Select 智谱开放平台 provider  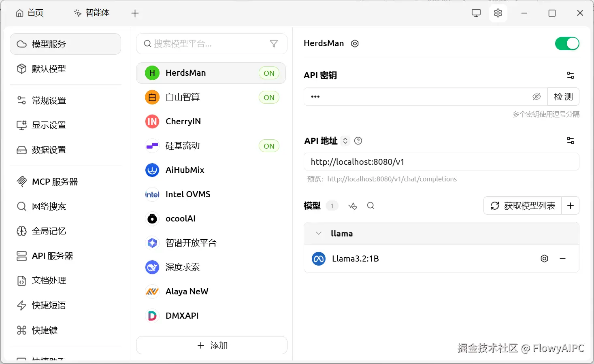point(211,243)
